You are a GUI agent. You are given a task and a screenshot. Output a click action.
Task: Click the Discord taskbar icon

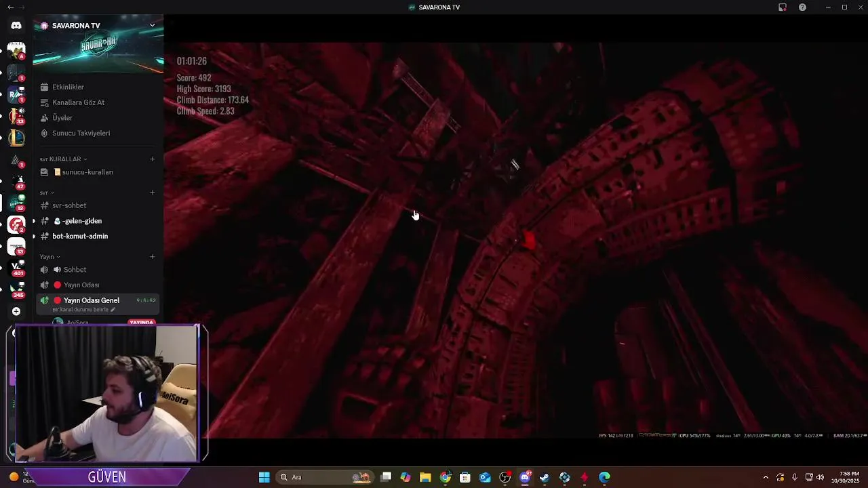(525, 477)
